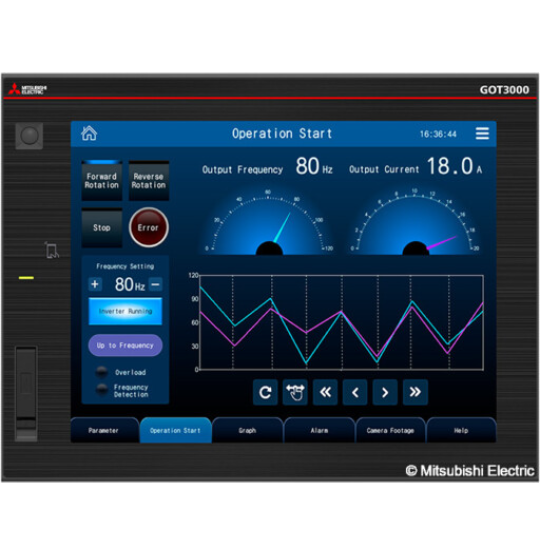Select the Inverter Running indicator

coord(125,311)
